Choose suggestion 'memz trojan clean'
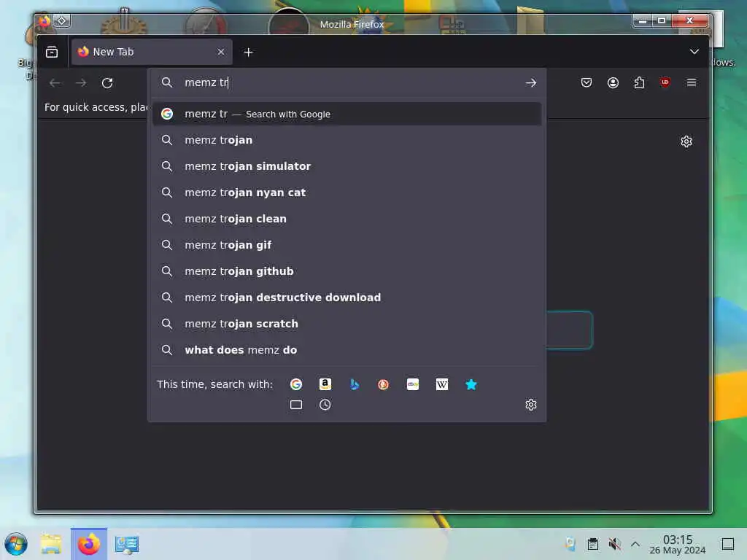 coord(347,219)
